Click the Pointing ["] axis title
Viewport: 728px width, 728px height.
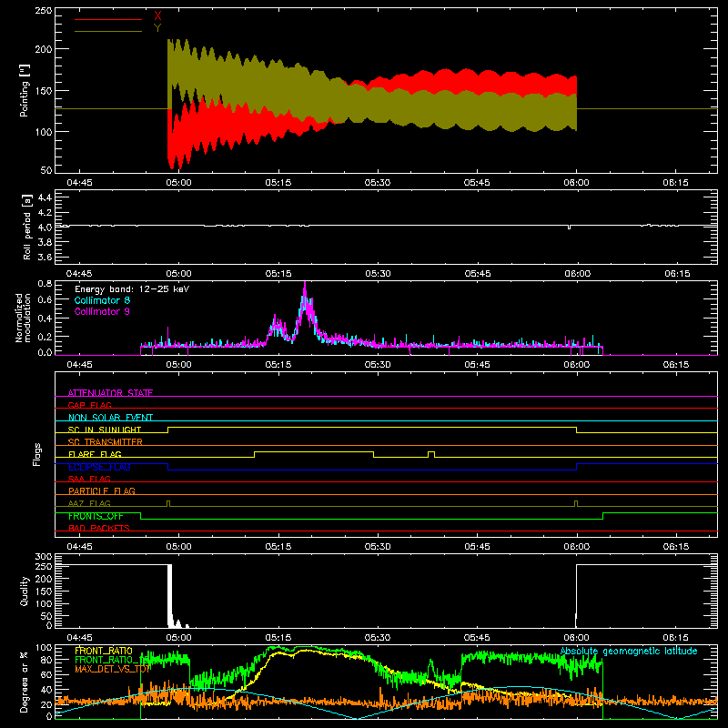[x=25, y=90]
